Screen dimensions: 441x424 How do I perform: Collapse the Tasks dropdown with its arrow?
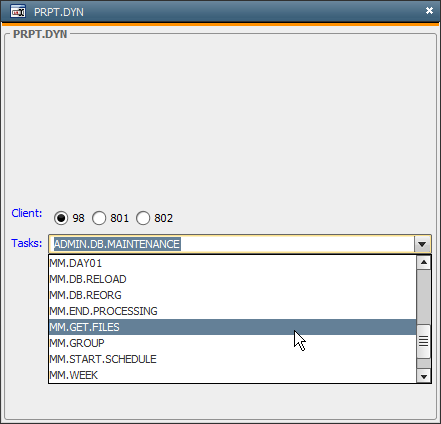point(422,244)
